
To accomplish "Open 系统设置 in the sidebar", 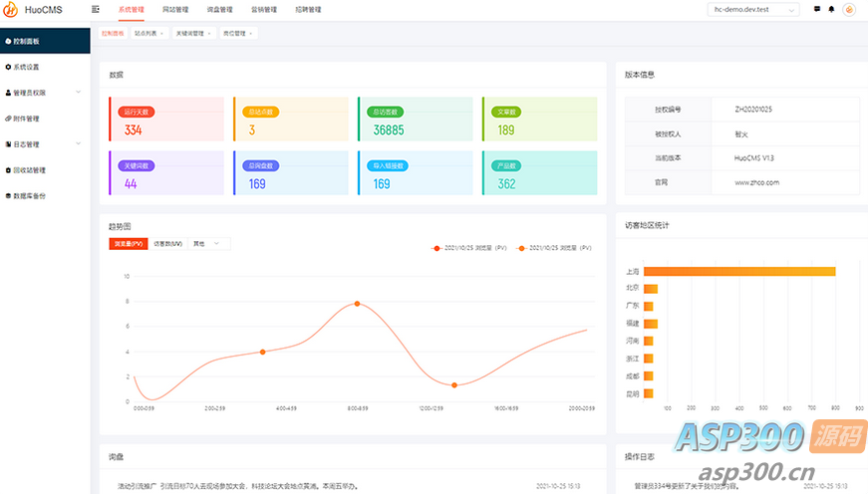I will [x=26, y=67].
